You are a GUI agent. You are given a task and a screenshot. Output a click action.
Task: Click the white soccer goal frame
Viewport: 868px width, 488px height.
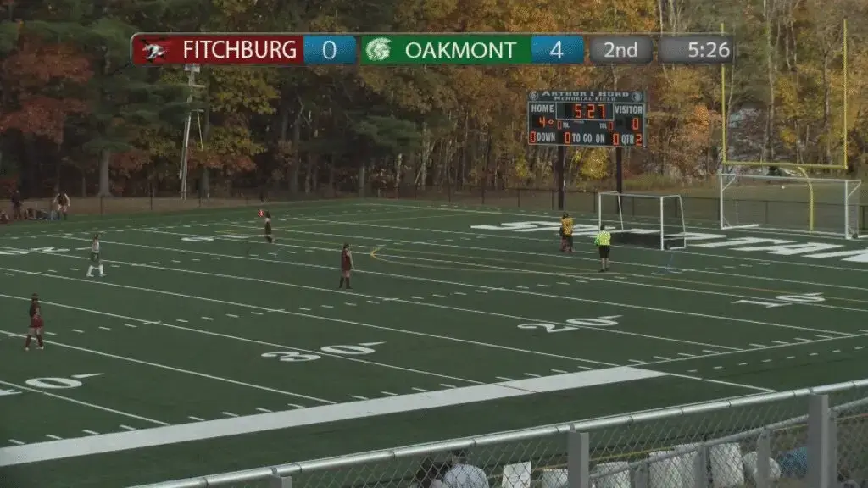(790, 203)
